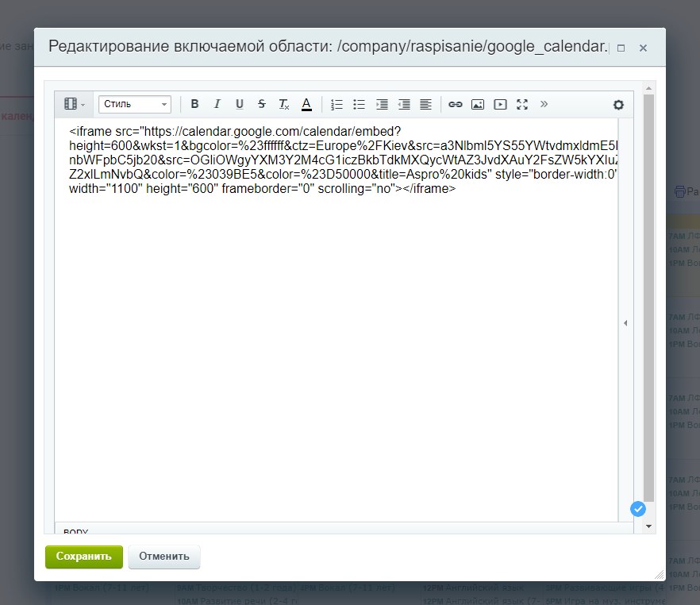Select the BODY tag in the status bar

point(76,531)
